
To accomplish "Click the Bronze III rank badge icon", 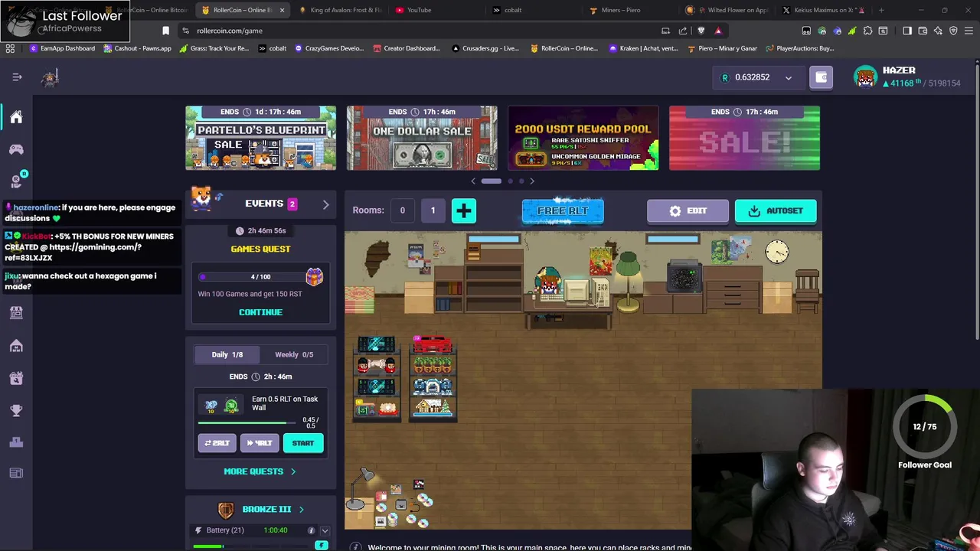I will [x=226, y=510].
